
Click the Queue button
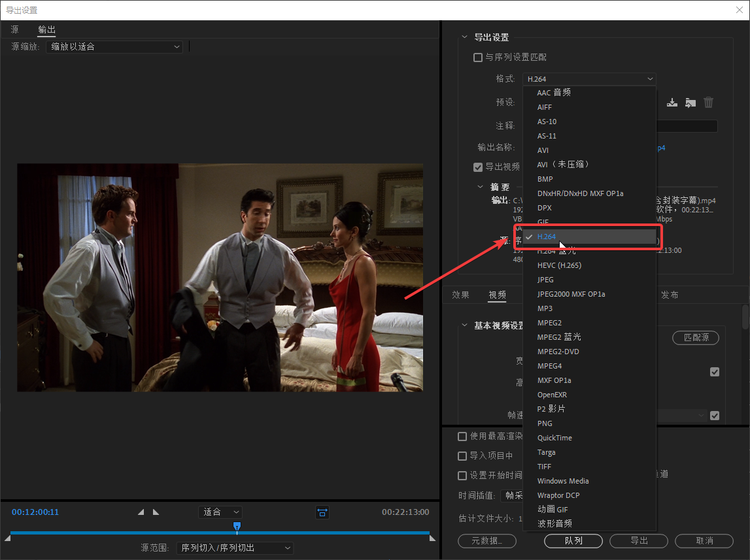(x=573, y=541)
